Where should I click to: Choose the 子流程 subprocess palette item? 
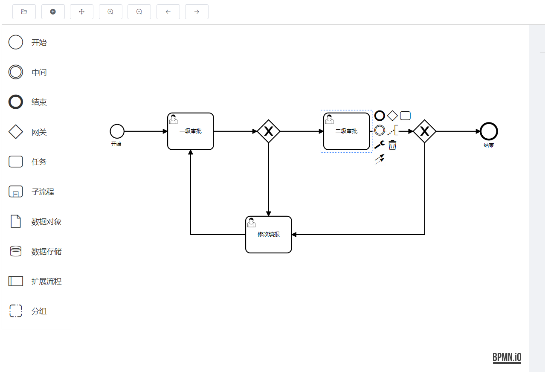tap(16, 192)
